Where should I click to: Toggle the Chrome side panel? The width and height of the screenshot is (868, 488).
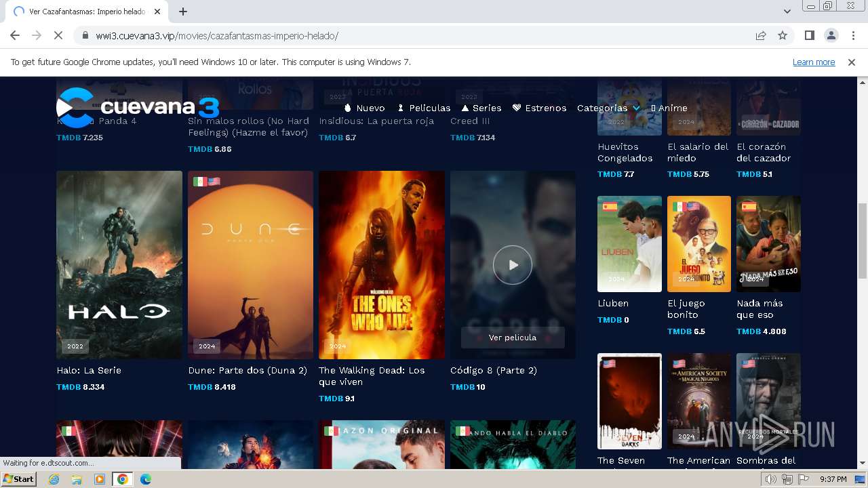(x=809, y=36)
